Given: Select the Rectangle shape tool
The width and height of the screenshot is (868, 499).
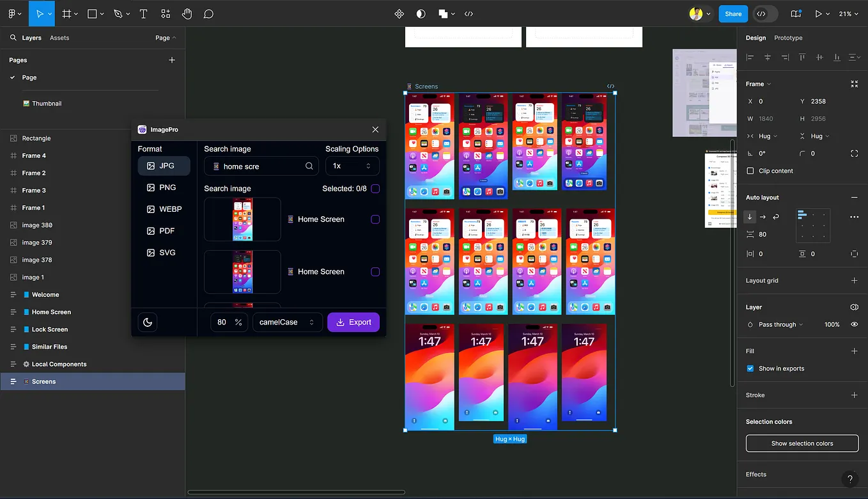Looking at the screenshot, I should 92,13.
